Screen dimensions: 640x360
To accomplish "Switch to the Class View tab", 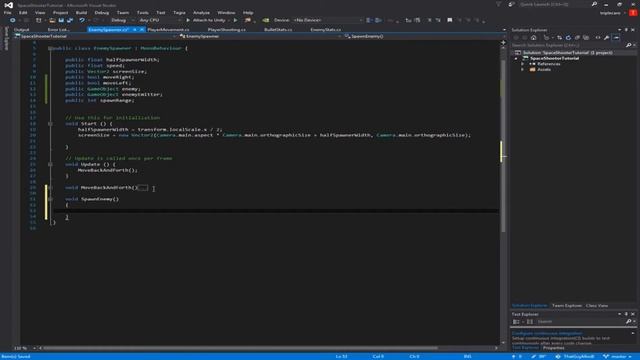I will [597, 305].
